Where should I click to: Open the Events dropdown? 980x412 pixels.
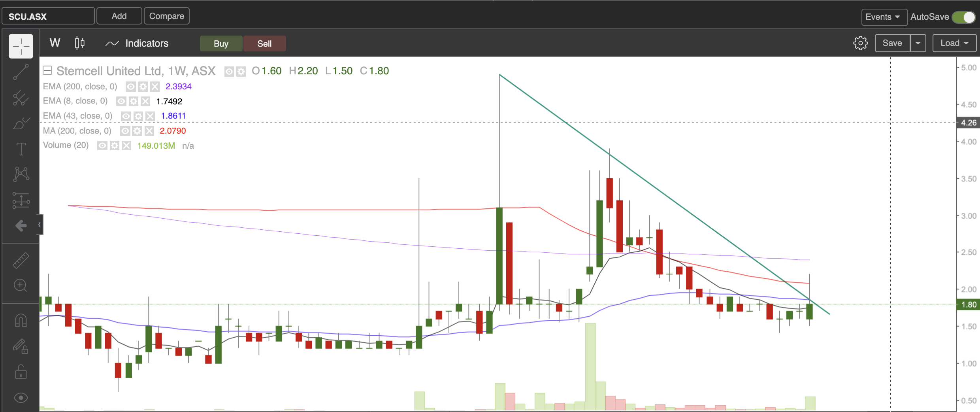[884, 17]
